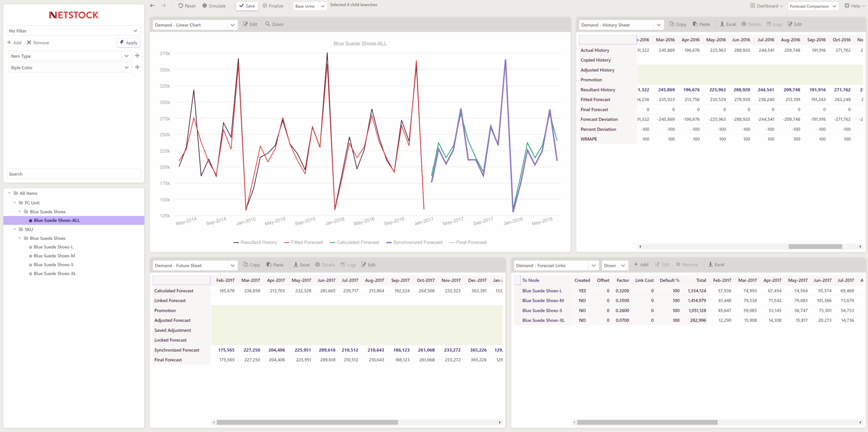Click Copy in the History Sheet toolbar
The image size is (868, 432).
point(678,24)
